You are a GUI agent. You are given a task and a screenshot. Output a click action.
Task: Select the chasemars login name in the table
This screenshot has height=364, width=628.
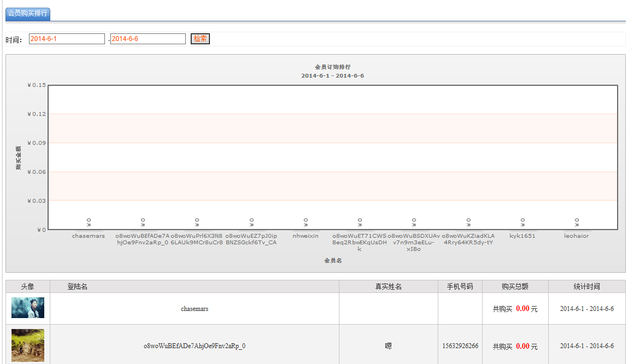tap(195, 309)
